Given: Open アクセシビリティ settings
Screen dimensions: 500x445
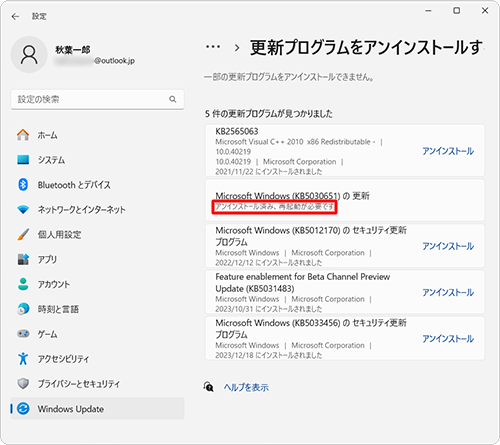Looking at the screenshot, I should [x=97, y=359].
